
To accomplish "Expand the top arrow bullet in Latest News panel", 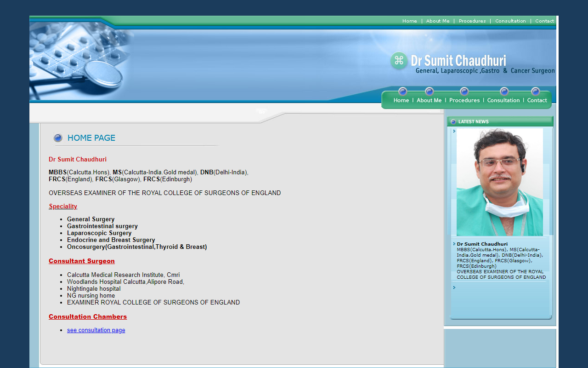I will click(453, 131).
